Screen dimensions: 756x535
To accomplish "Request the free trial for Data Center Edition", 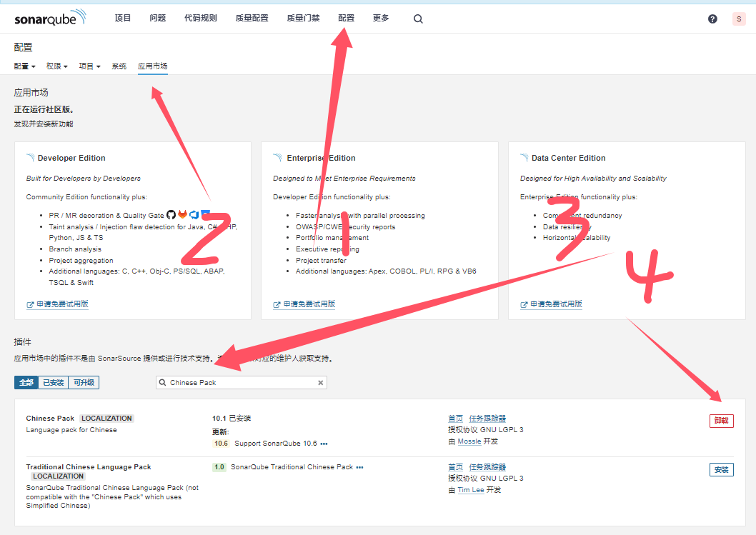I will (x=551, y=304).
